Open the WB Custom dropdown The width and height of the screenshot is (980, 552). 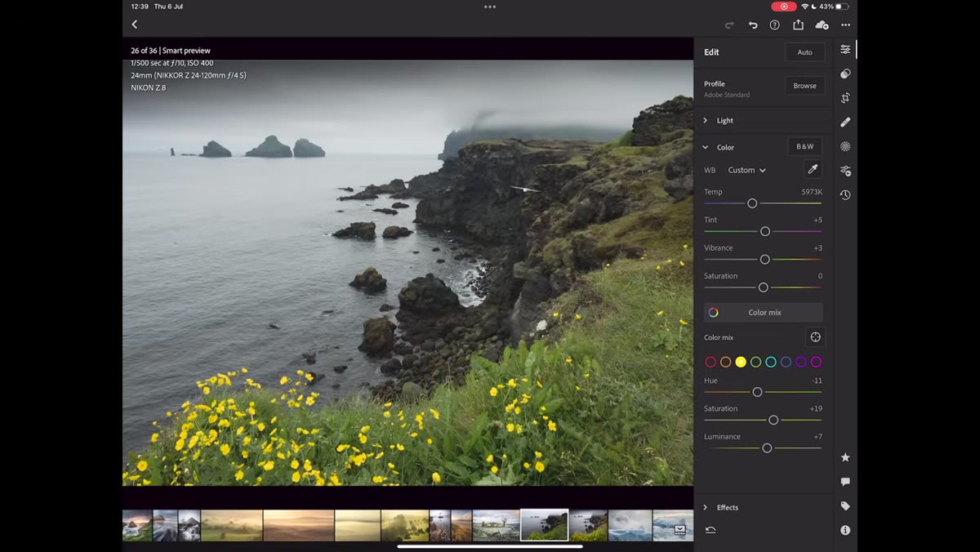point(747,170)
